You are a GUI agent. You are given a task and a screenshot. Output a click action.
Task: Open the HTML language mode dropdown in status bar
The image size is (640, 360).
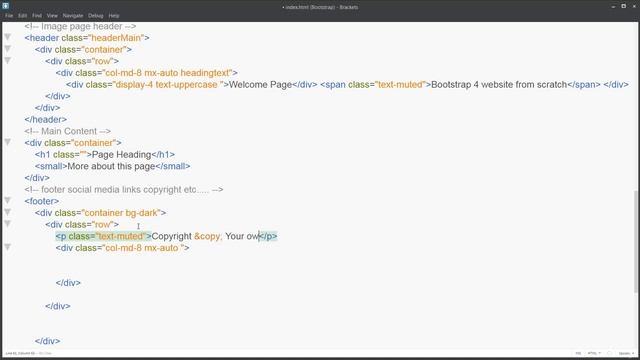tap(594, 353)
